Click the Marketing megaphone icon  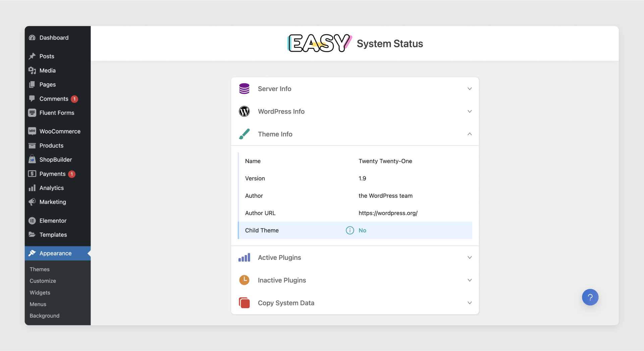pyautogui.click(x=32, y=202)
